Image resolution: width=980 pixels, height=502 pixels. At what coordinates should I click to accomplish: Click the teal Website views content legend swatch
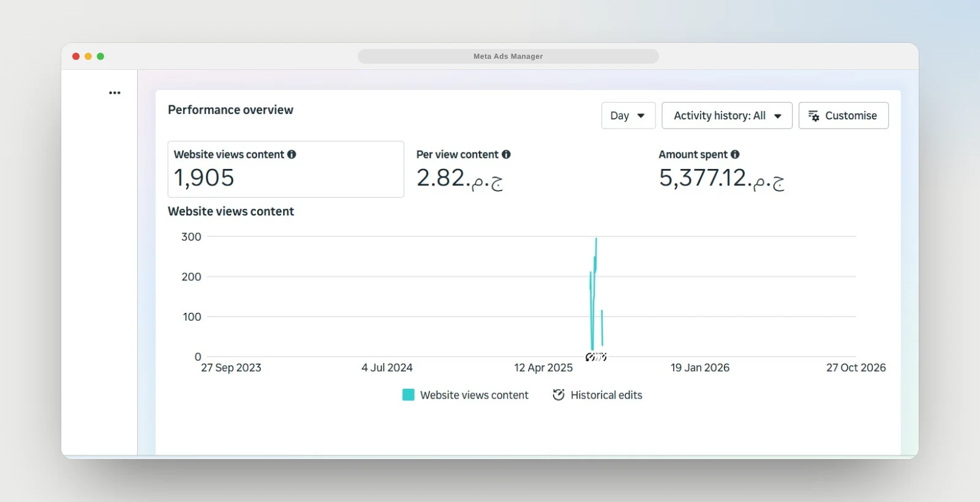click(408, 395)
